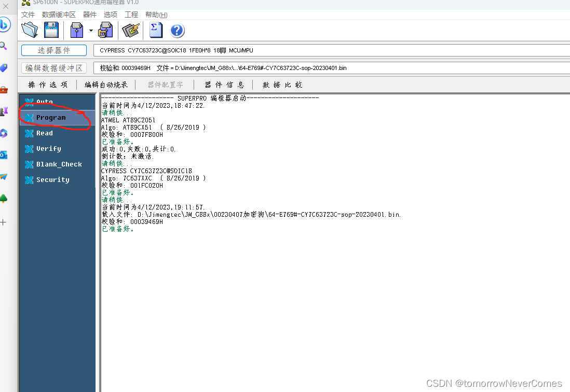Click the log line '当前时间为4/12/2023,18:47:22.'
Screen dimensions: 570x392
point(153,106)
